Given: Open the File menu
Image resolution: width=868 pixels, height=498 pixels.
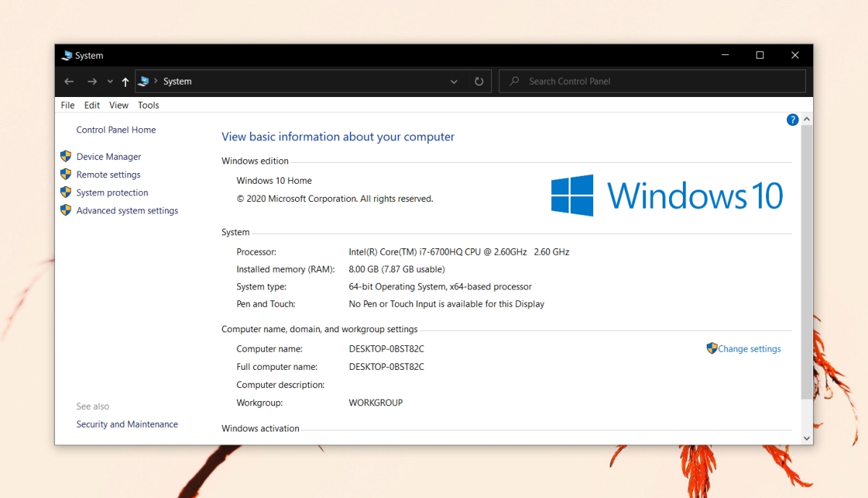Looking at the screenshot, I should [67, 105].
